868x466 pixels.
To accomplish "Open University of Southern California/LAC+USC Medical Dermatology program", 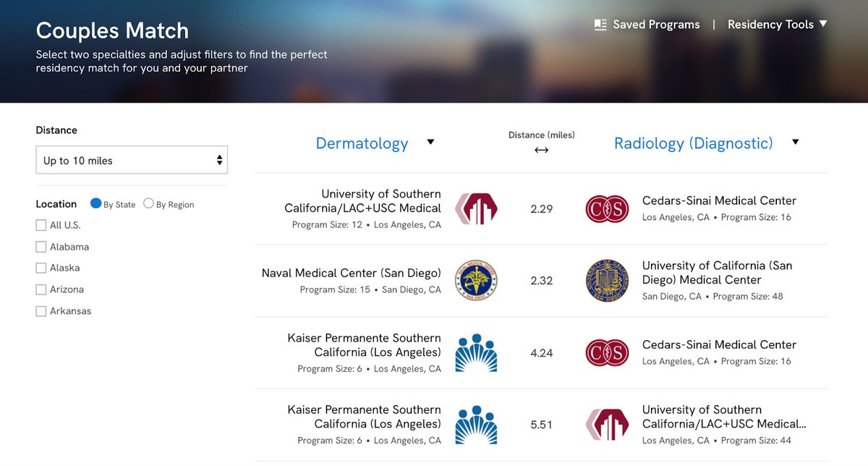I will point(362,201).
